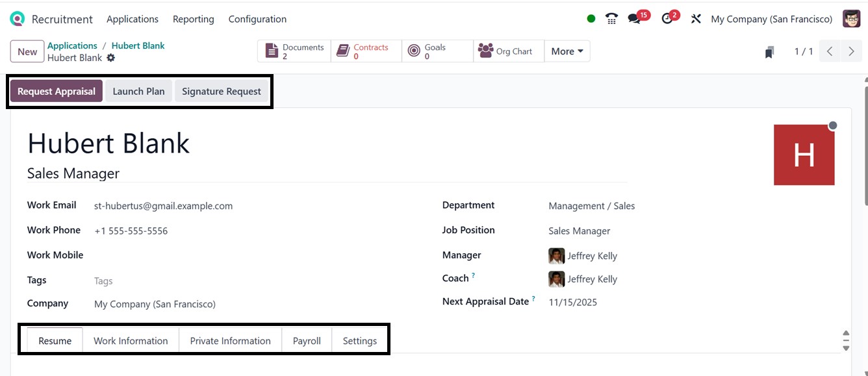This screenshot has width=868, height=376.
Task: Open the VoIP phone icon
Action: [x=611, y=19]
